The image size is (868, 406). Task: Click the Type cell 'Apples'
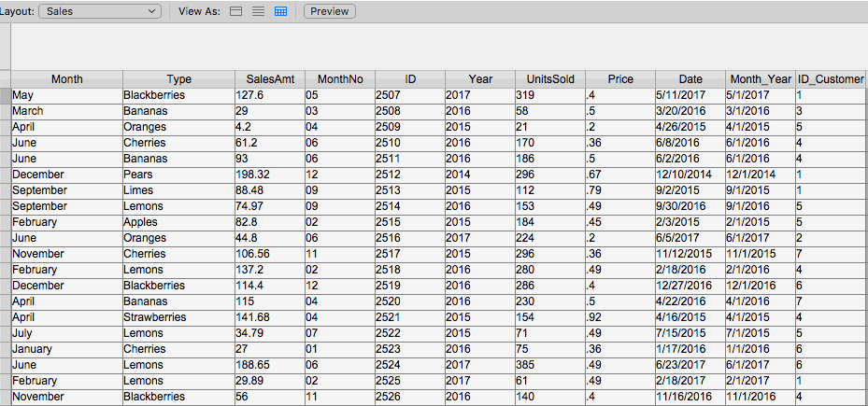coord(178,222)
